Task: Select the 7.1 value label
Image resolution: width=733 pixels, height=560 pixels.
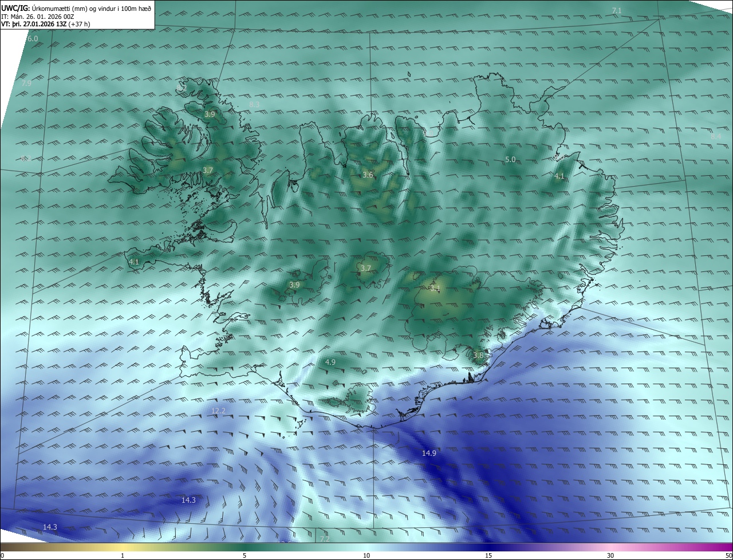Action: pos(617,11)
